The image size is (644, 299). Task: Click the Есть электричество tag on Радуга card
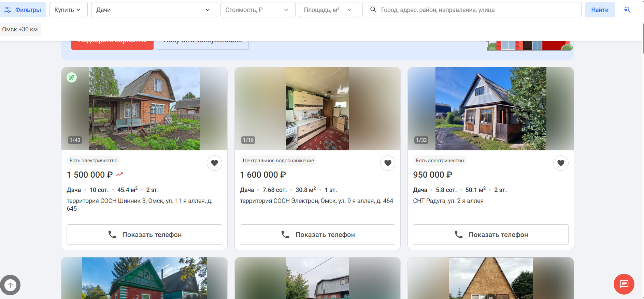point(440,161)
